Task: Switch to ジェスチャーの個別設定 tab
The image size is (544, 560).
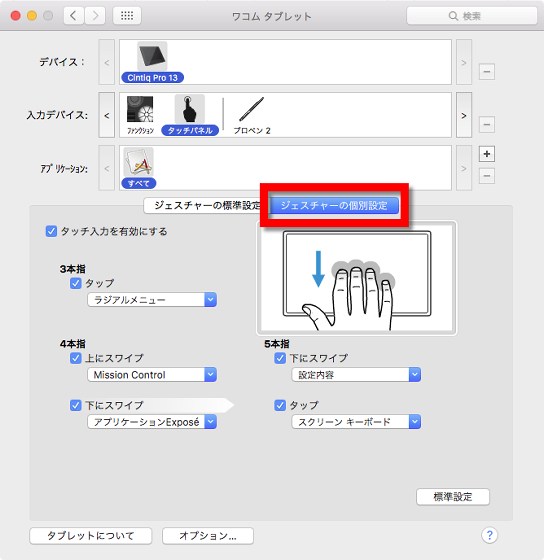Action: click(334, 205)
